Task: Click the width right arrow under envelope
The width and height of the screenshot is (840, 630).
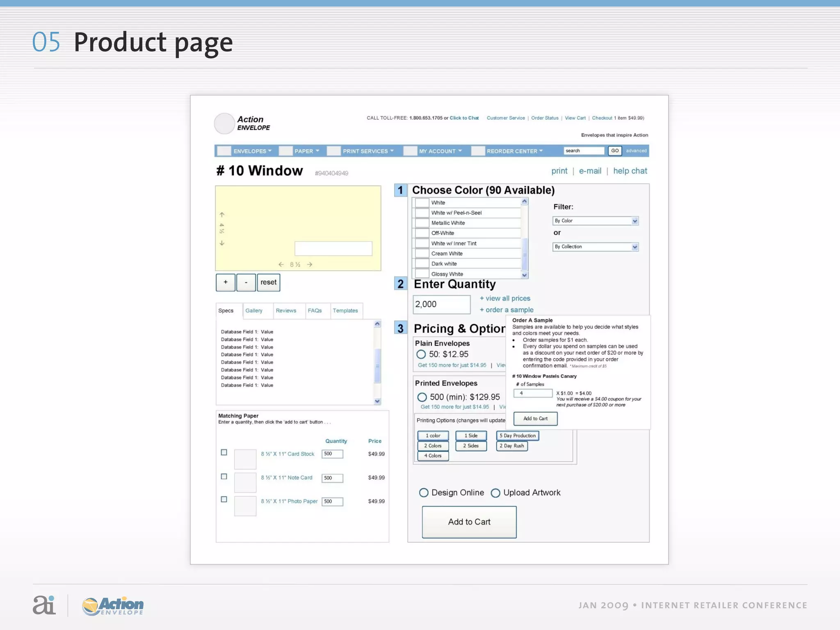Action: [310, 265]
